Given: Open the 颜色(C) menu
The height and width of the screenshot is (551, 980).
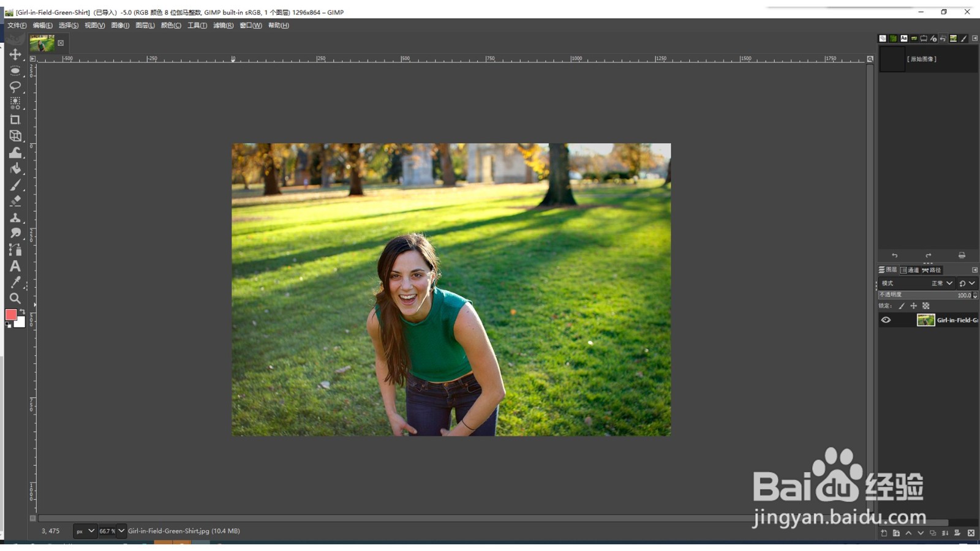Looking at the screenshot, I should pos(171,26).
